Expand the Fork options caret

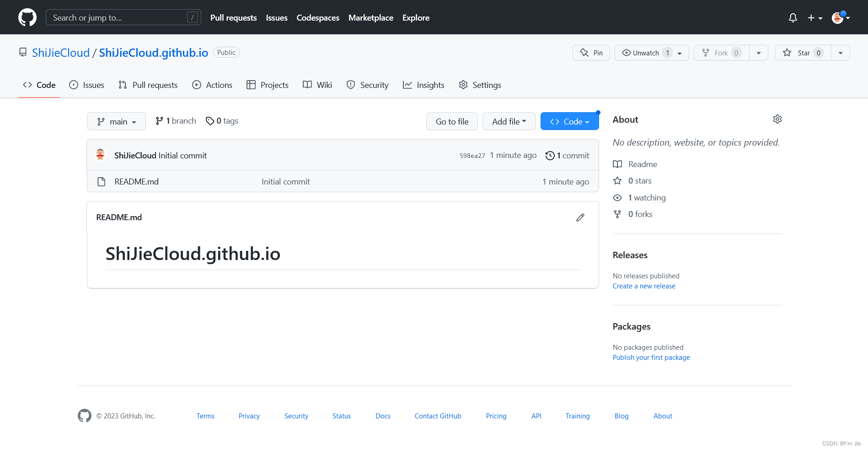coord(759,53)
